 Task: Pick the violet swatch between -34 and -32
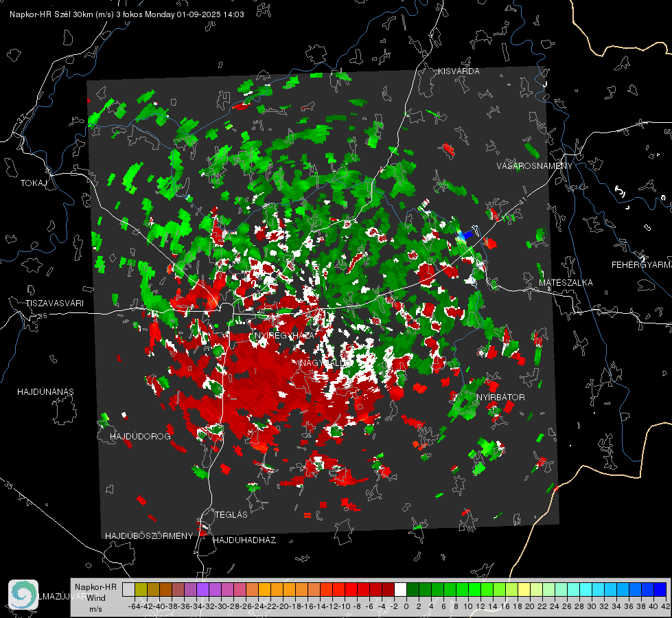click(x=202, y=589)
